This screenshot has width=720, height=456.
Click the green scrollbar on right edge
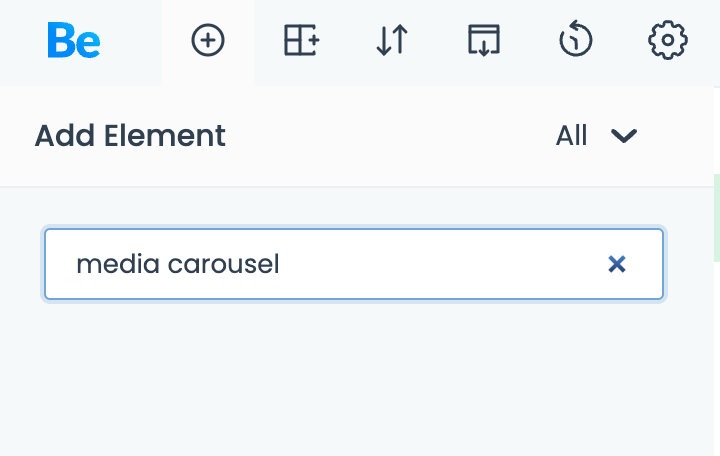point(716,218)
